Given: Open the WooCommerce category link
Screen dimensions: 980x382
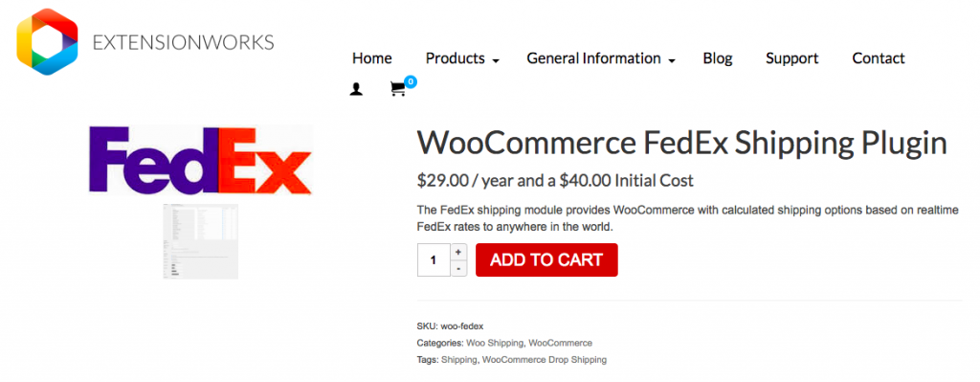Looking at the screenshot, I should pos(561,344).
